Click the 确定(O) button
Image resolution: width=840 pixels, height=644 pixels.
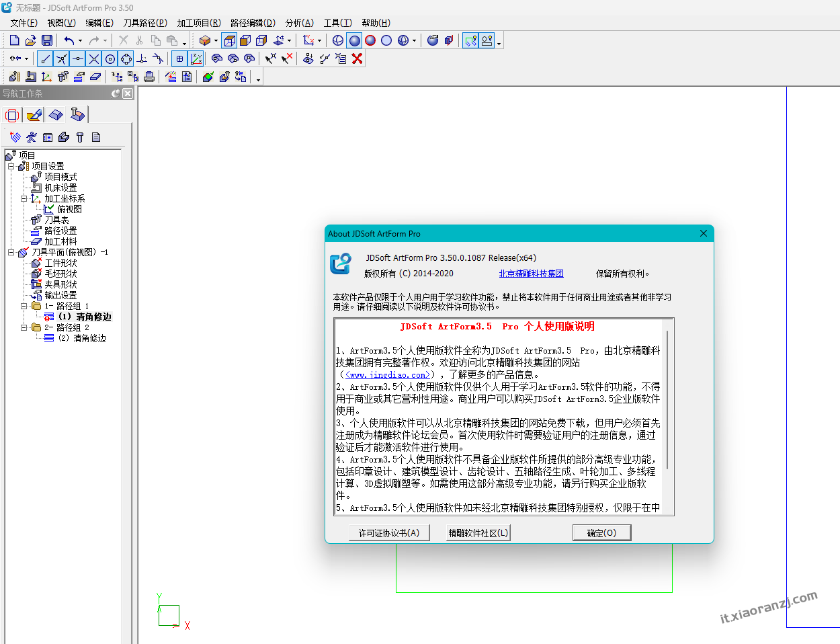coord(601,533)
